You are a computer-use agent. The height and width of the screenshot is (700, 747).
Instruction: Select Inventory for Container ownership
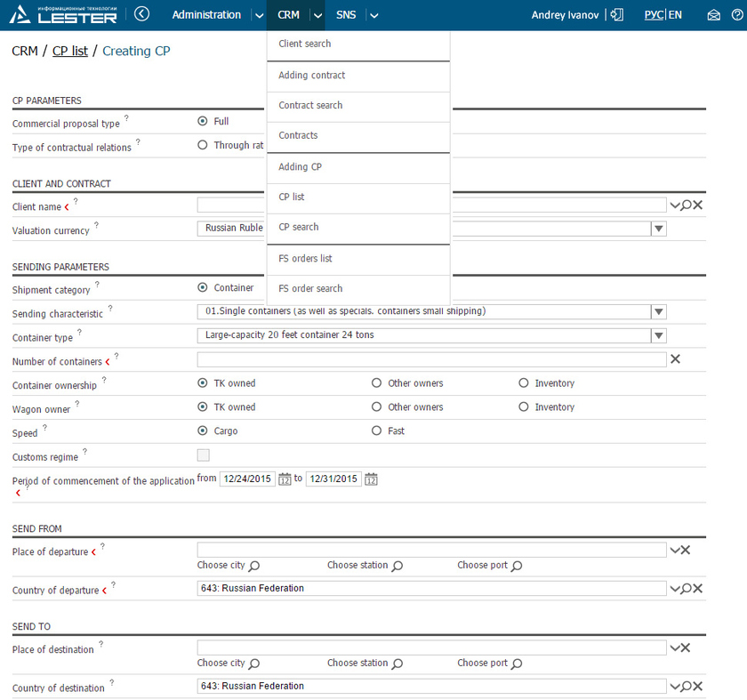pos(524,383)
